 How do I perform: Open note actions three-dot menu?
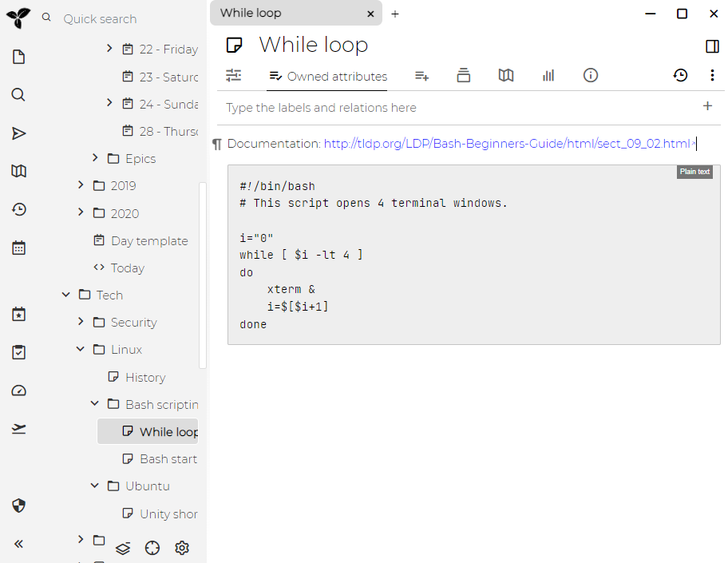(712, 75)
